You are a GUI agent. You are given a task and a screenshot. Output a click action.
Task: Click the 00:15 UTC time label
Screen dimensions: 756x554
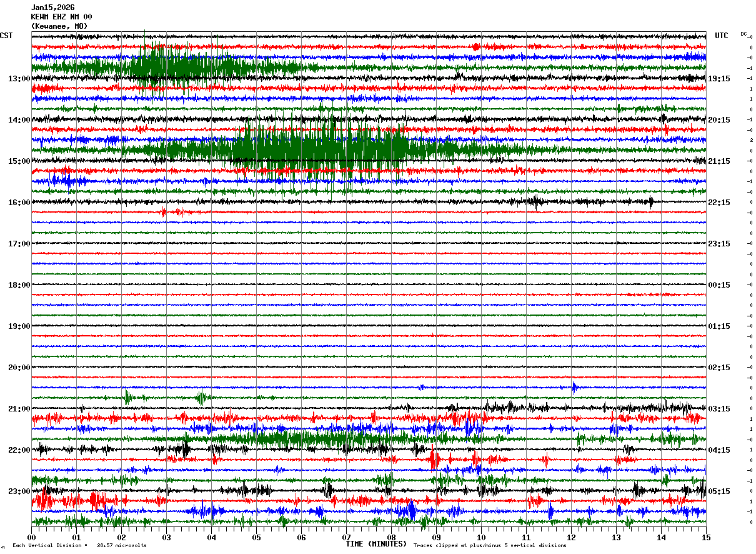pyautogui.click(x=719, y=285)
